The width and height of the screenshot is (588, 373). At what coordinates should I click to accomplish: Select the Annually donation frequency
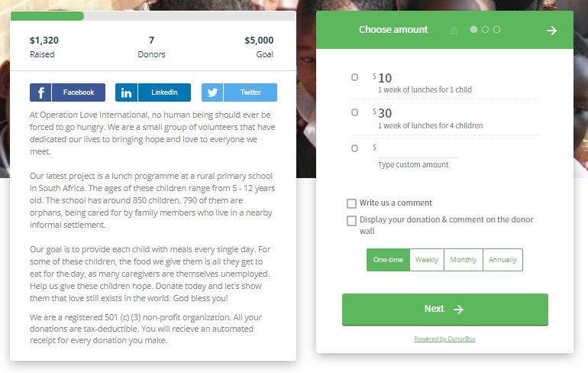coord(502,260)
